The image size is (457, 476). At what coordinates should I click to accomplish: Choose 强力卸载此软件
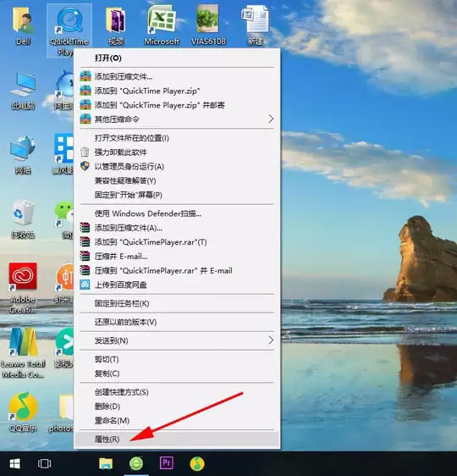pos(177,152)
